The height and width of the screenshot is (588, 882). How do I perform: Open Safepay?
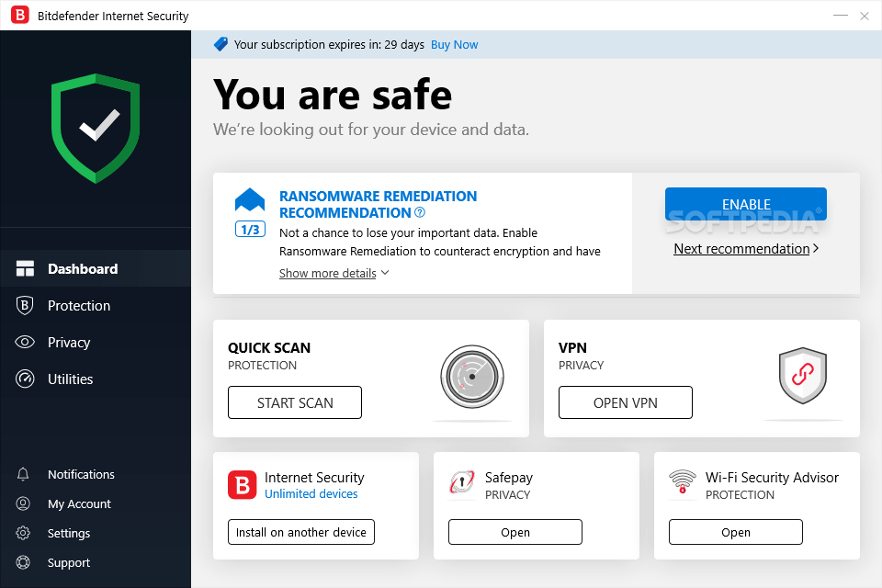pyautogui.click(x=515, y=532)
